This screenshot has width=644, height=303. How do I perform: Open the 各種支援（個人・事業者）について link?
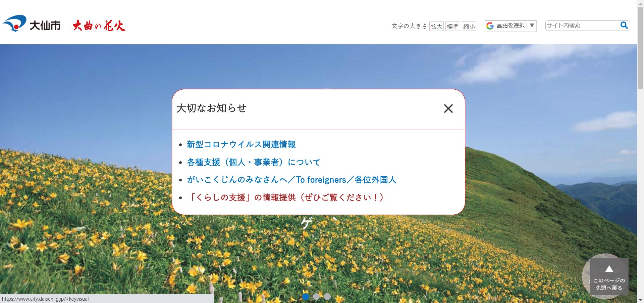coord(253,162)
